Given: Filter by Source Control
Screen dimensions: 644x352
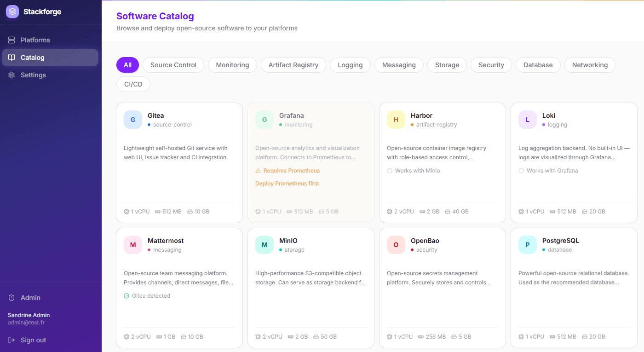Looking at the screenshot, I should tap(173, 65).
